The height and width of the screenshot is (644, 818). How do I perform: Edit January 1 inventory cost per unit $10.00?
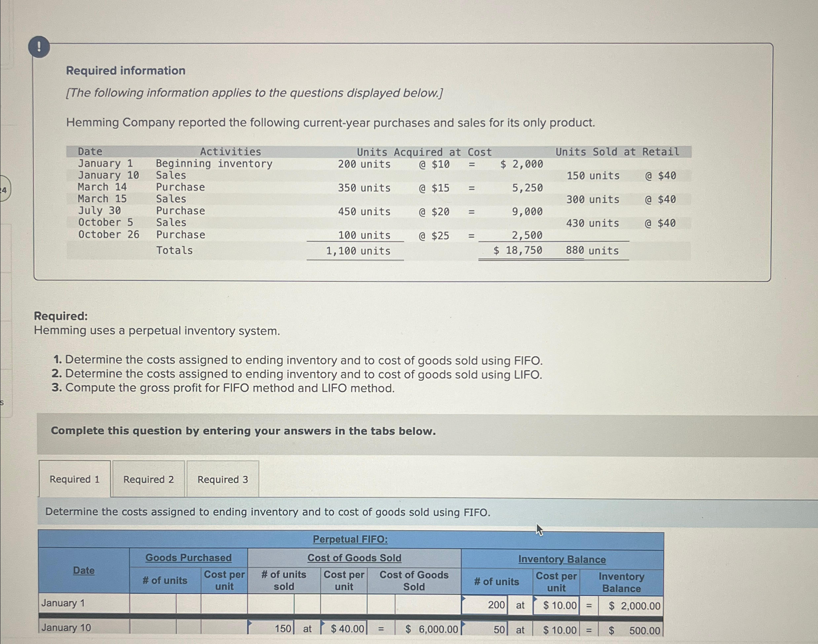(x=556, y=605)
